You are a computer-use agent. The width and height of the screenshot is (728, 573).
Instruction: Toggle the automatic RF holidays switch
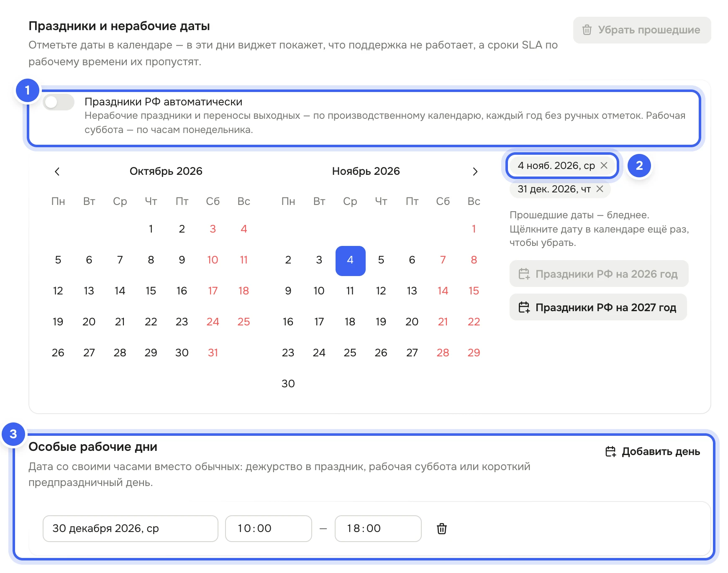point(59,102)
